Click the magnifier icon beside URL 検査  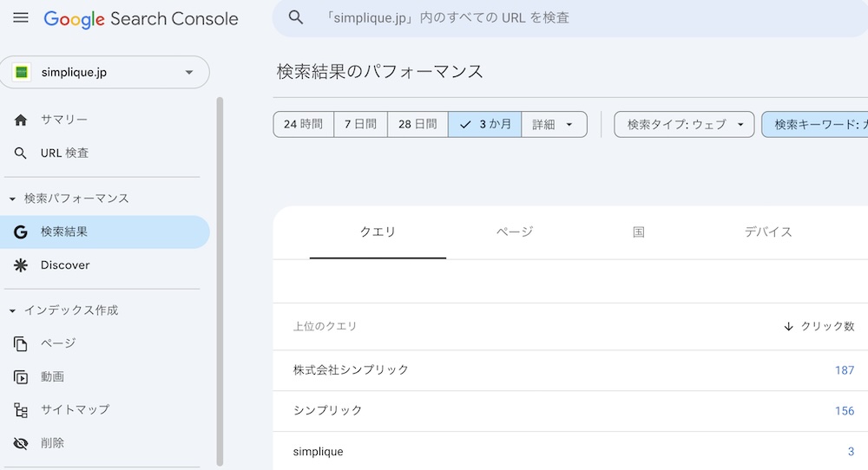[21, 153]
